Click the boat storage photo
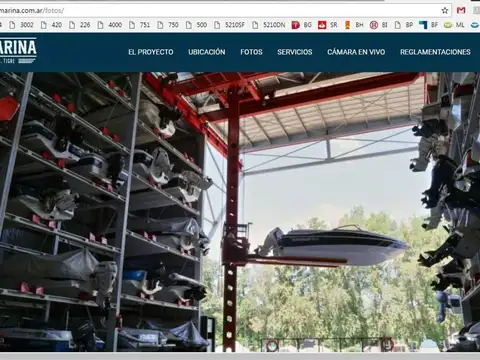The width and height of the screenshot is (480, 360). (x=240, y=212)
